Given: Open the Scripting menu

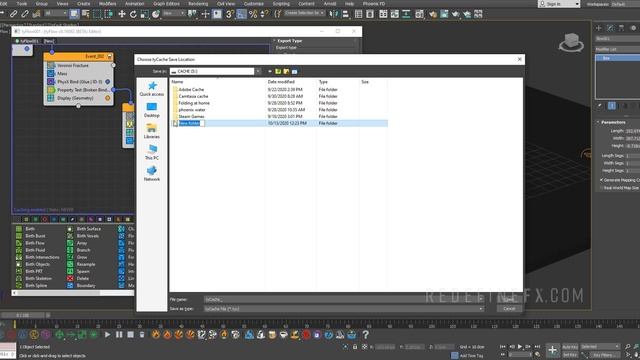Looking at the screenshot, I should (x=281, y=4).
